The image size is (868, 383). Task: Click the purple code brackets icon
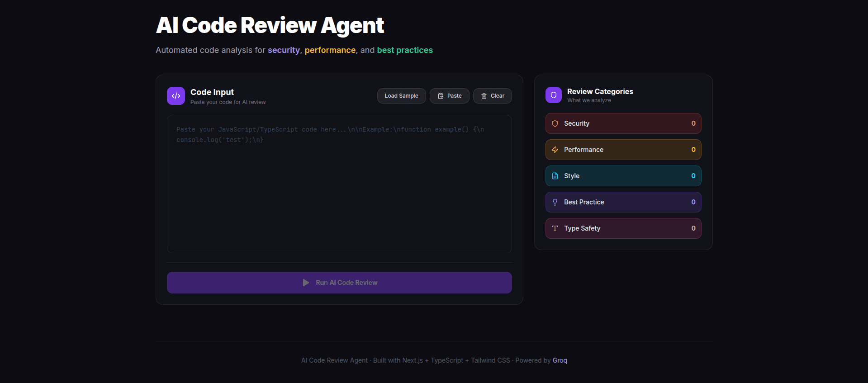[176, 96]
